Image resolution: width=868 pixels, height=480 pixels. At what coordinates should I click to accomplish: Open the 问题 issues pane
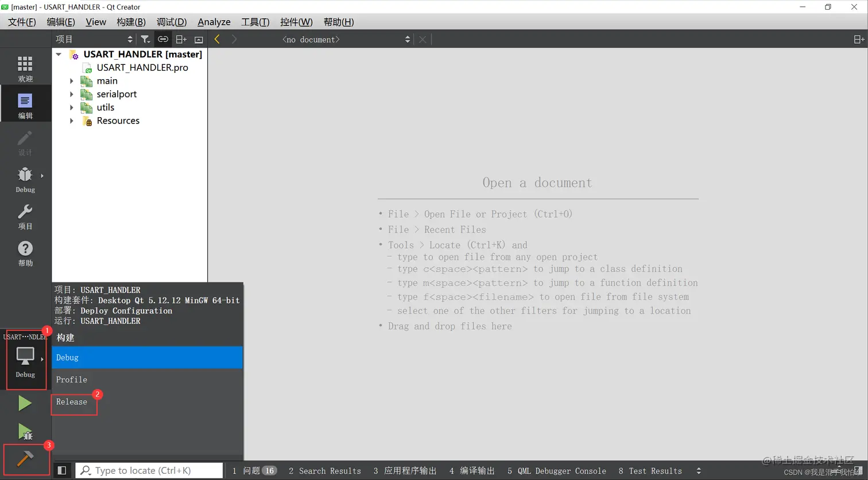tap(254, 471)
